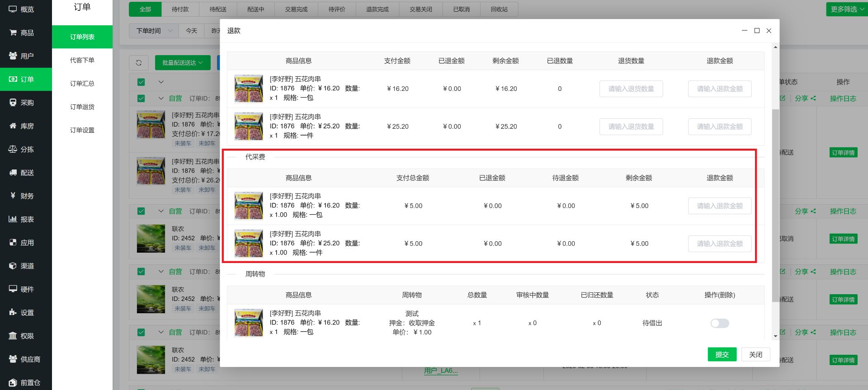Collapse the fourth 自营 order chevron

[x=161, y=332]
